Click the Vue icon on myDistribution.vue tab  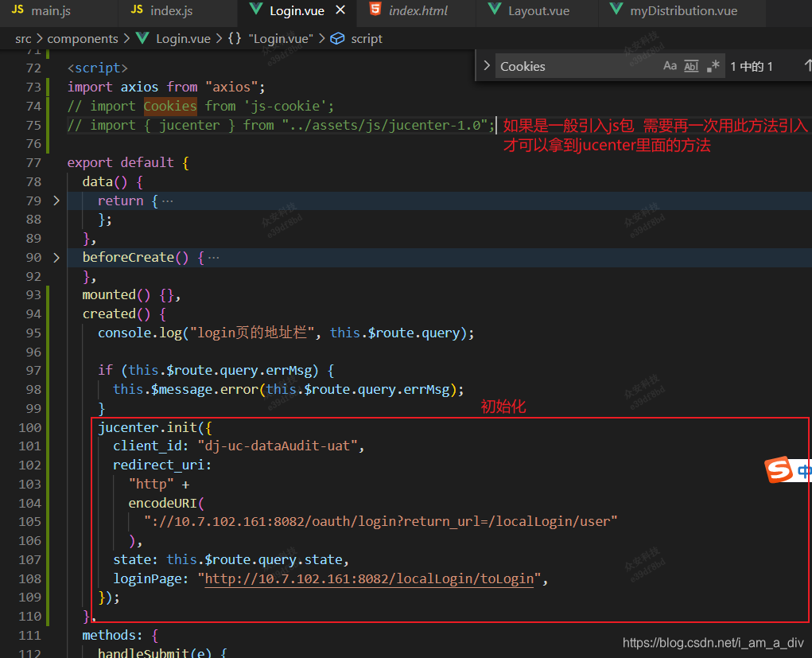pos(616,9)
